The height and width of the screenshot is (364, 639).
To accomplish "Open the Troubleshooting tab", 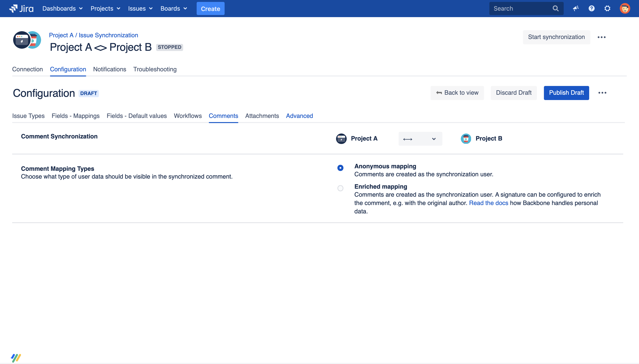I will (x=155, y=69).
